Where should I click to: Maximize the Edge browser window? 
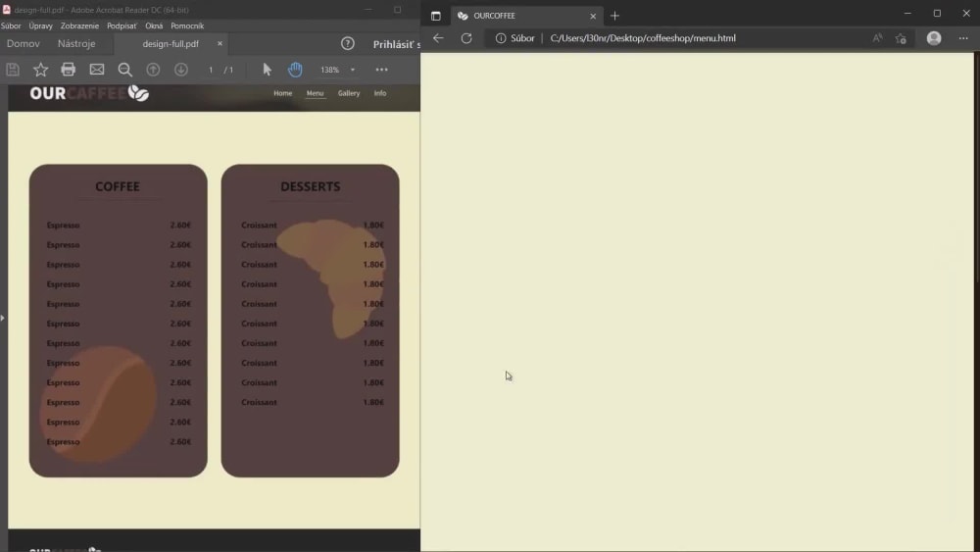click(937, 13)
